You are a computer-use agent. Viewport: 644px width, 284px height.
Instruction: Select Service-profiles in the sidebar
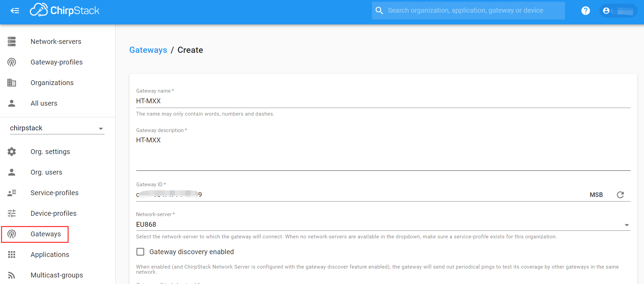tap(54, 193)
